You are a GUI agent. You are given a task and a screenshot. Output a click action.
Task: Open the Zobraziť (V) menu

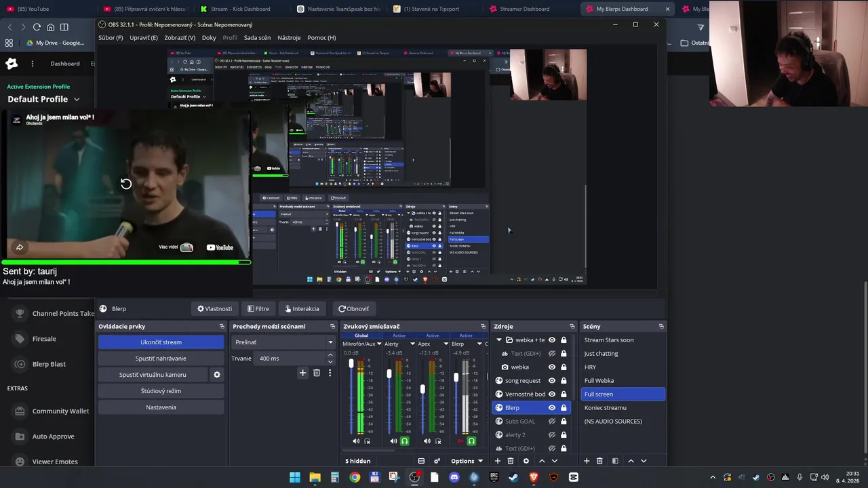point(180,37)
